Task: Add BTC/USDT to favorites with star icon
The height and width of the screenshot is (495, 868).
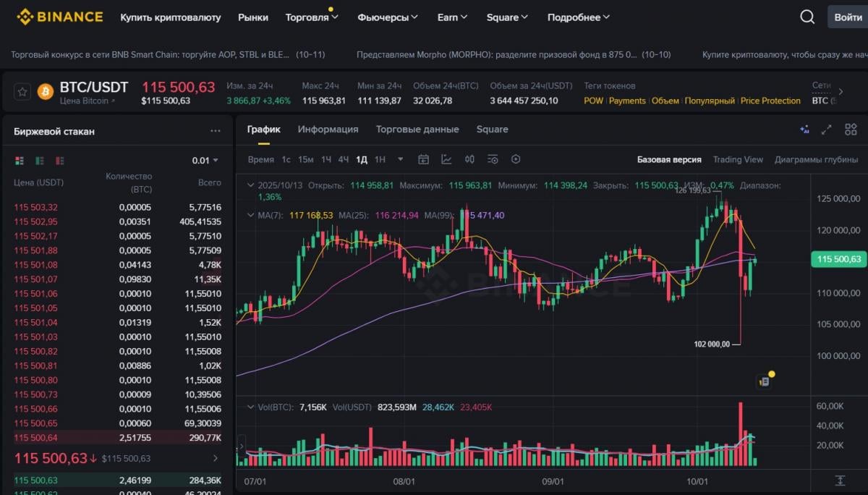Action: [22, 92]
